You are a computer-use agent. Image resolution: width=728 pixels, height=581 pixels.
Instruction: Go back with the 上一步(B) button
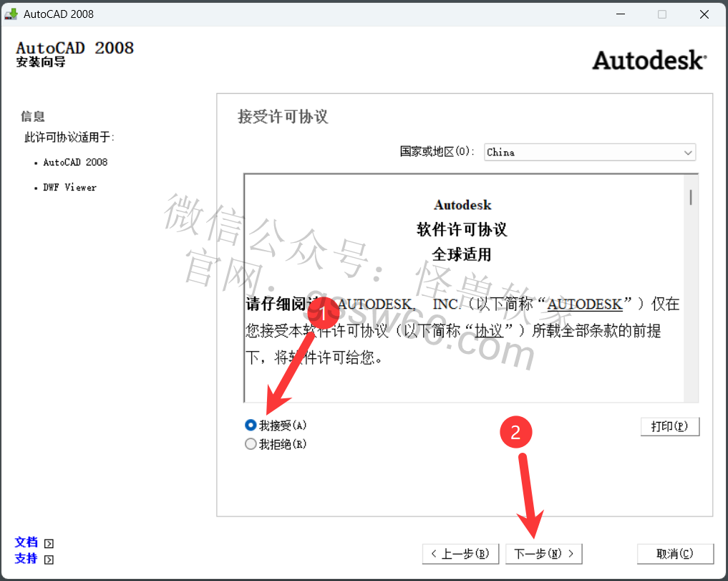tap(460, 554)
